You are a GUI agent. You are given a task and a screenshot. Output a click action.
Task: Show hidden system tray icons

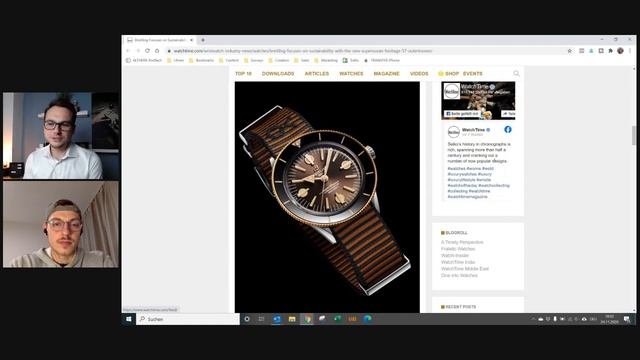[533, 319]
